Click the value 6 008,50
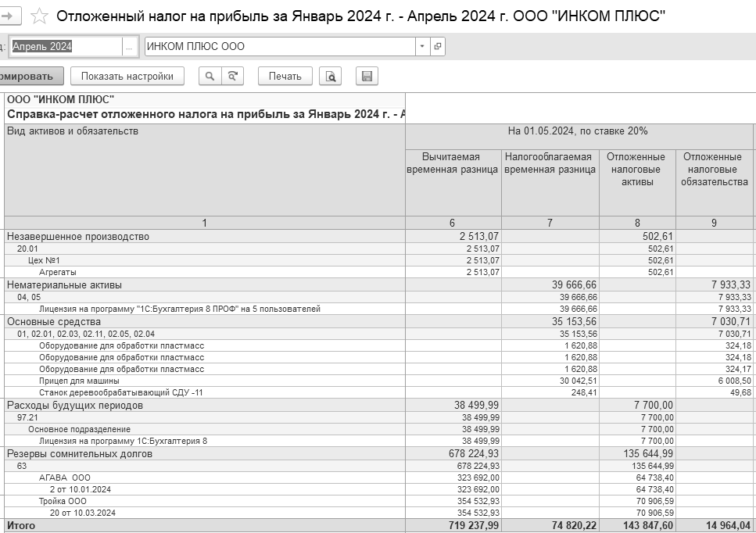756x533 pixels. click(734, 381)
